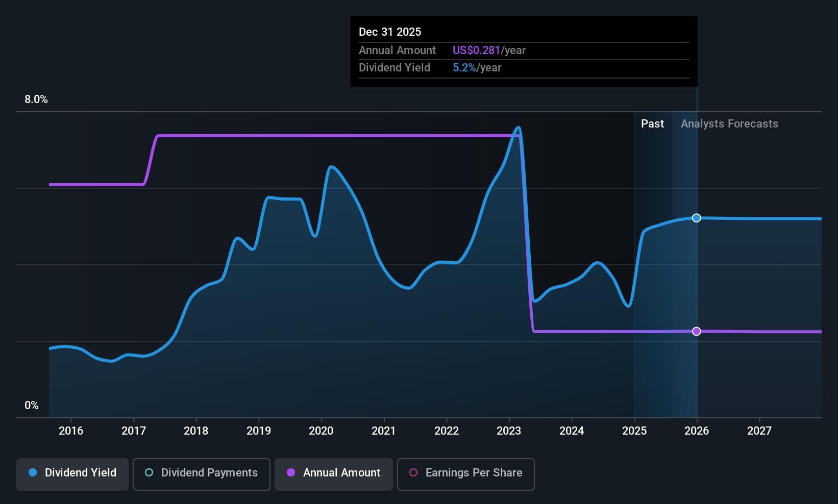This screenshot has width=838, height=504.
Task: Click the 2023 label on the x-axis
Action: (509, 431)
